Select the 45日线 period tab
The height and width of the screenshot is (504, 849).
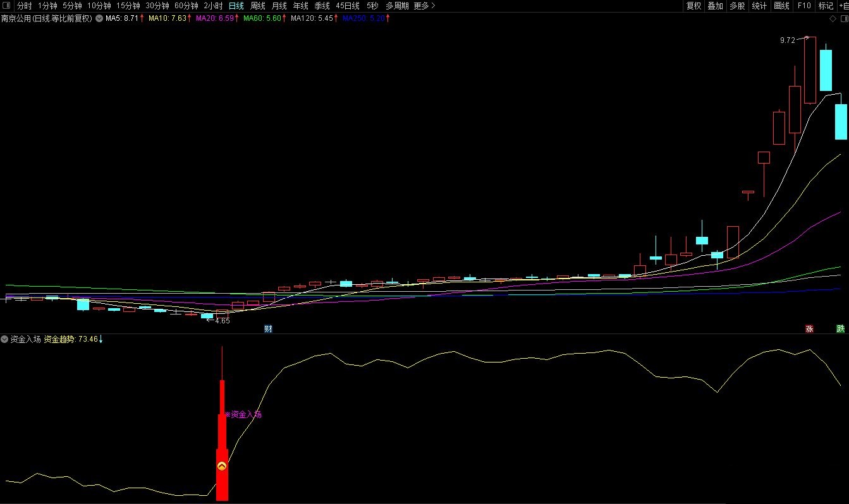click(x=348, y=6)
